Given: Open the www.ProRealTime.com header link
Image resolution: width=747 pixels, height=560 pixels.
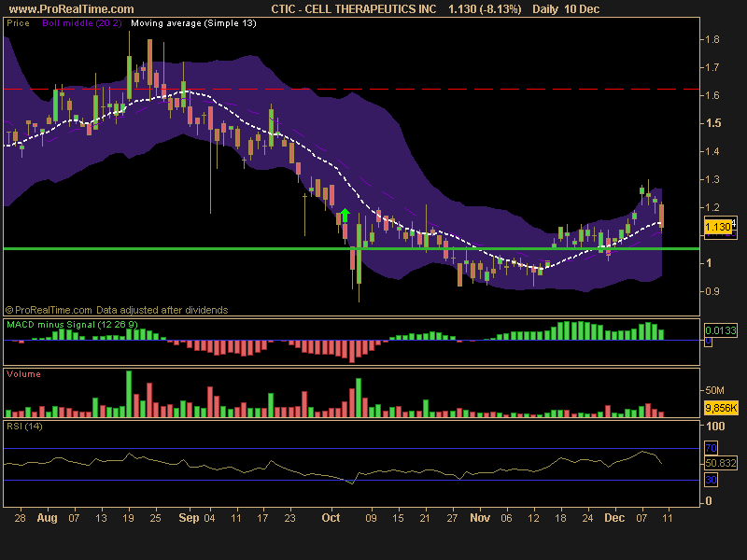Looking at the screenshot, I should (x=72, y=9).
